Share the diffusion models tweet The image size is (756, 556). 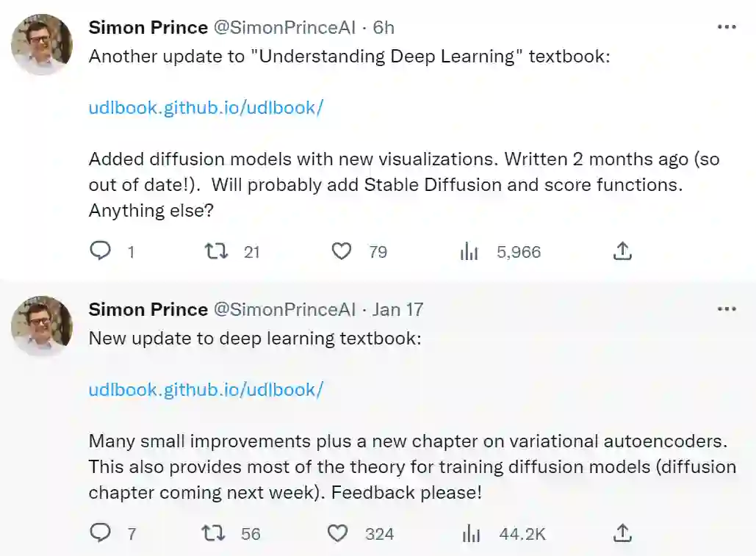[622, 252]
